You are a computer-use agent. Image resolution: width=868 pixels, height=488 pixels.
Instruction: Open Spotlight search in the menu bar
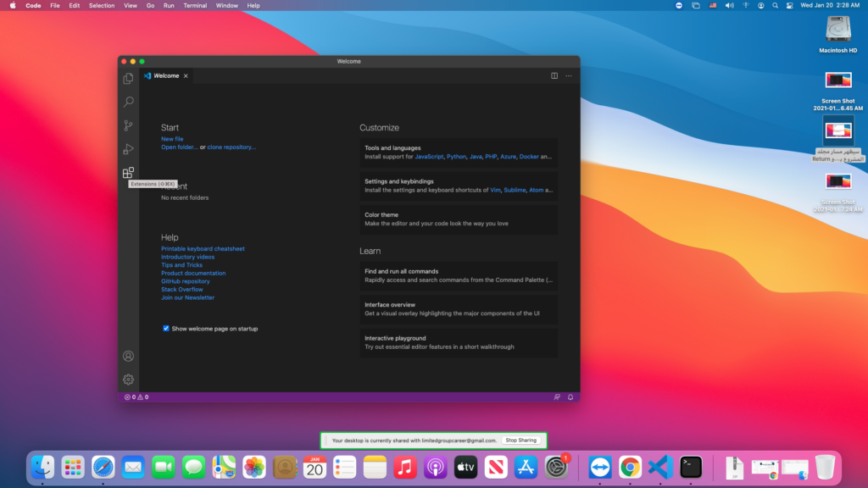point(775,6)
